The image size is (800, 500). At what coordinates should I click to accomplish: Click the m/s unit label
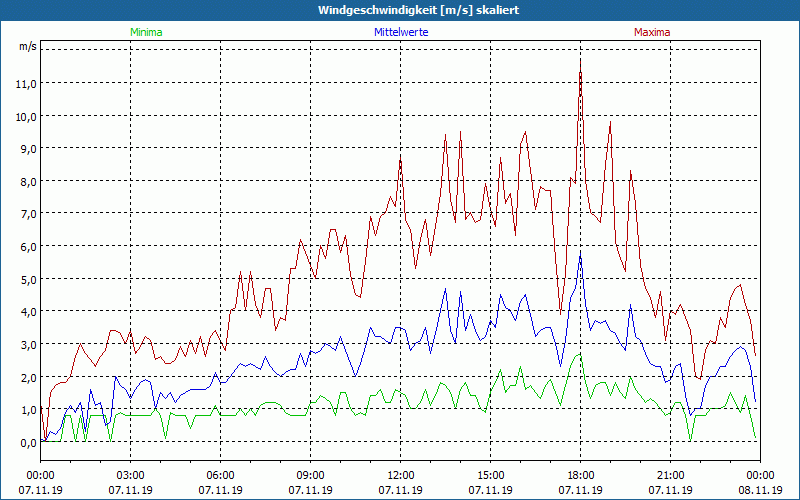click(x=28, y=46)
